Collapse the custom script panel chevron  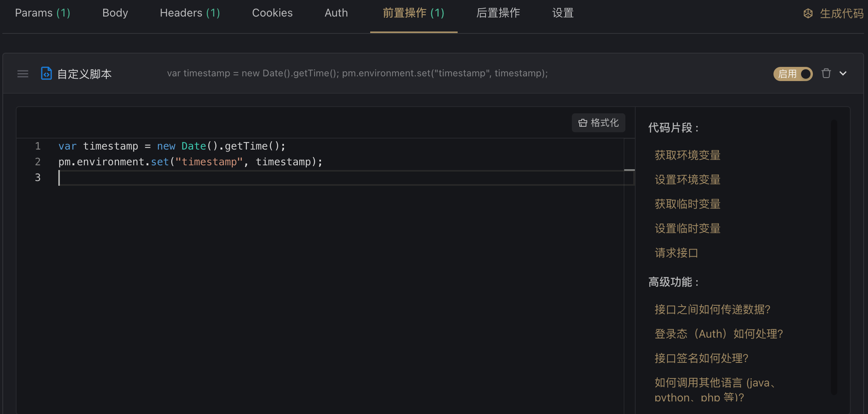(x=843, y=74)
